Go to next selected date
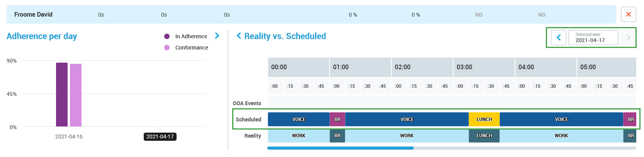Screen dimensions: 644x157 click(628, 38)
